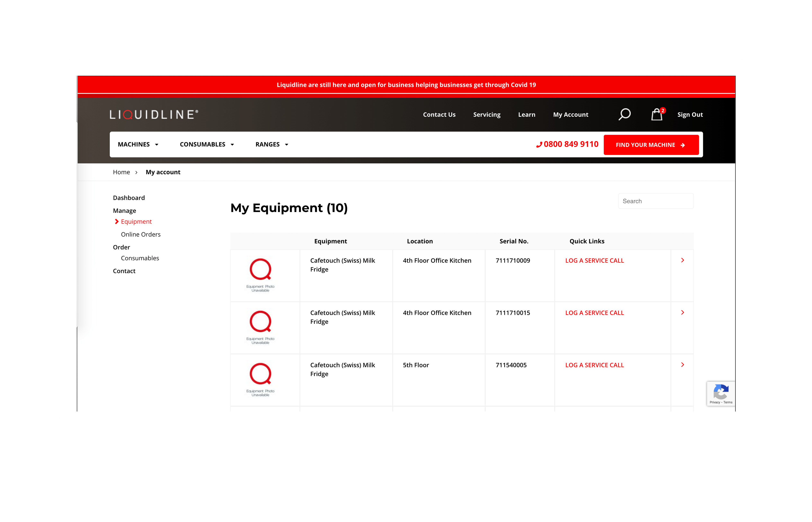This screenshot has width=812, height=522.
Task: Click serial number 7111710015
Action: coord(512,312)
